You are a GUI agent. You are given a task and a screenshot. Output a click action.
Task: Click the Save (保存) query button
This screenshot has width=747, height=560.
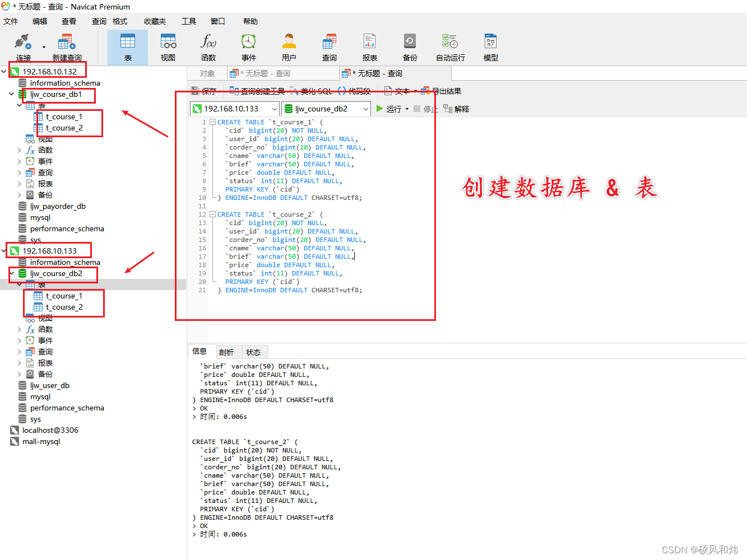203,91
